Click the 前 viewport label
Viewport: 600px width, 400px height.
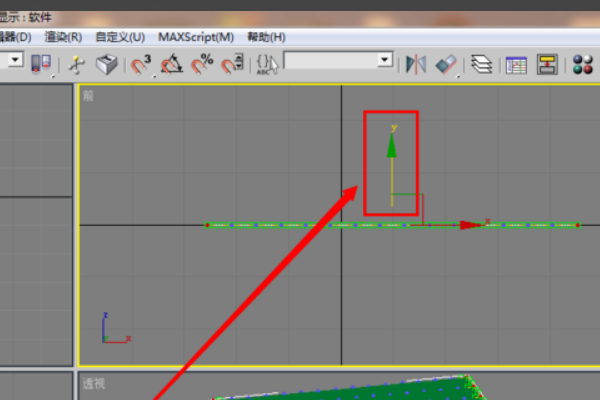pos(88,96)
